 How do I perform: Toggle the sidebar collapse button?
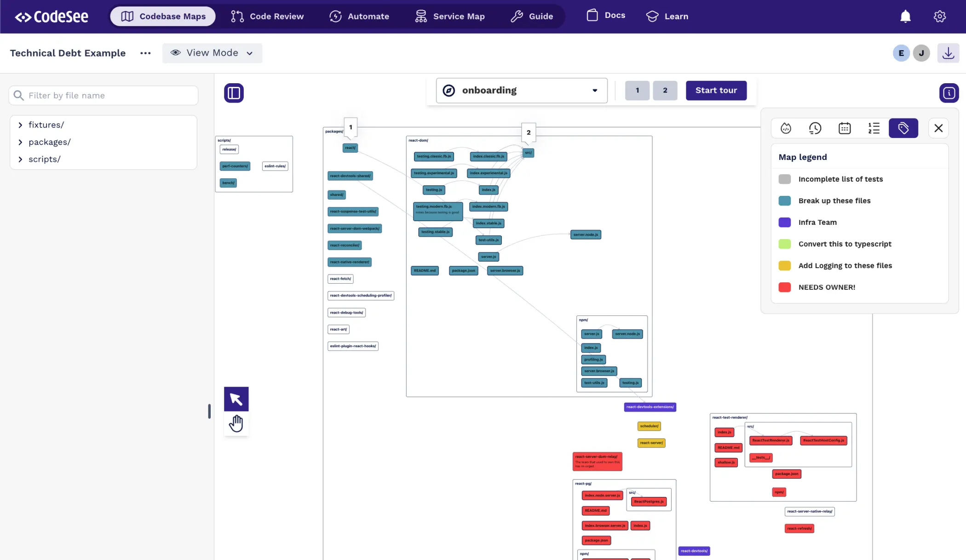pyautogui.click(x=233, y=93)
